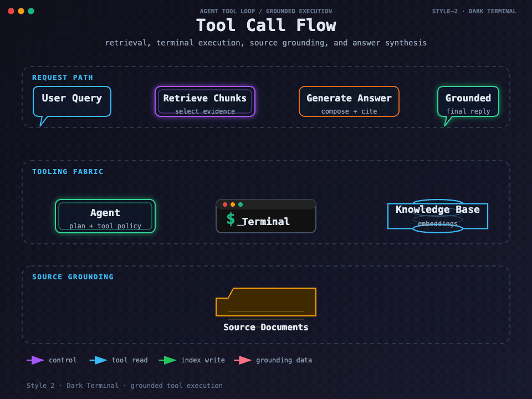The width and height of the screenshot is (532, 399).
Task: Click the 'Source Documents' label text
Action: click(x=266, y=328)
